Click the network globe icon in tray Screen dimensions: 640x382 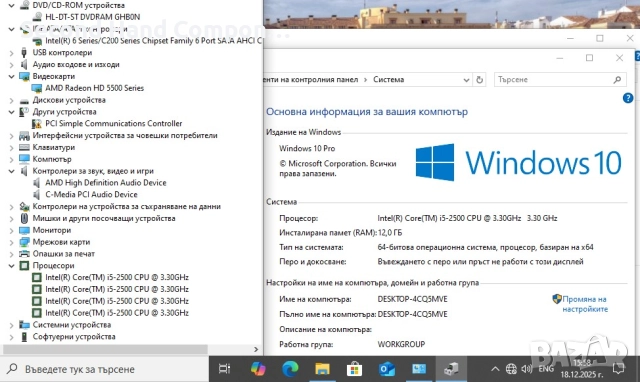[511, 369]
